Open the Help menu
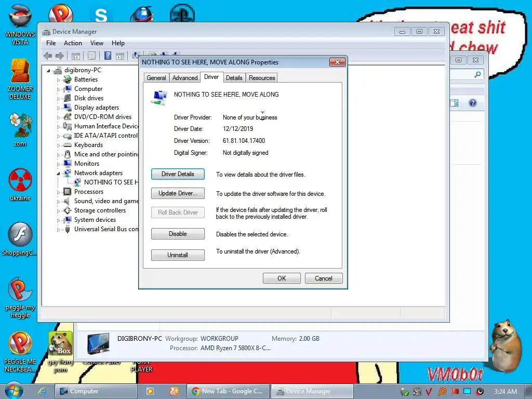The height and width of the screenshot is (399, 532). pyautogui.click(x=118, y=43)
